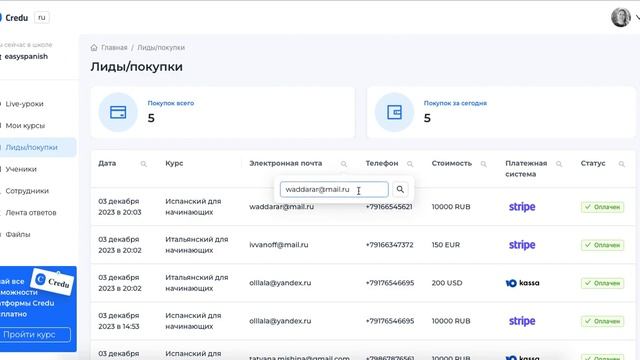Screen dimensions: 640x360
Task: Click Оплачен status in waddarar row
Action: pyautogui.click(x=602, y=207)
